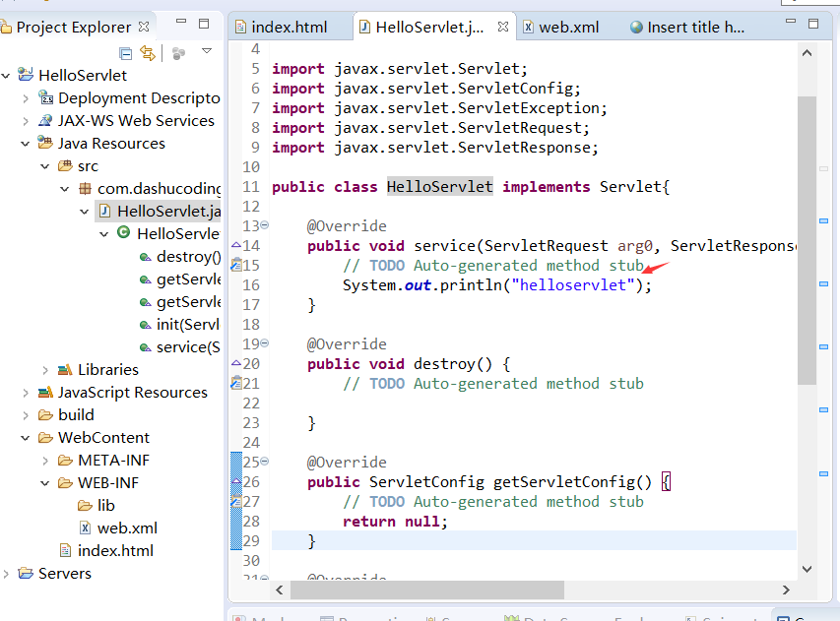The image size is (840, 621).
Task: Click editor vertical scrollbar up arrow
Action: pyautogui.click(x=808, y=53)
